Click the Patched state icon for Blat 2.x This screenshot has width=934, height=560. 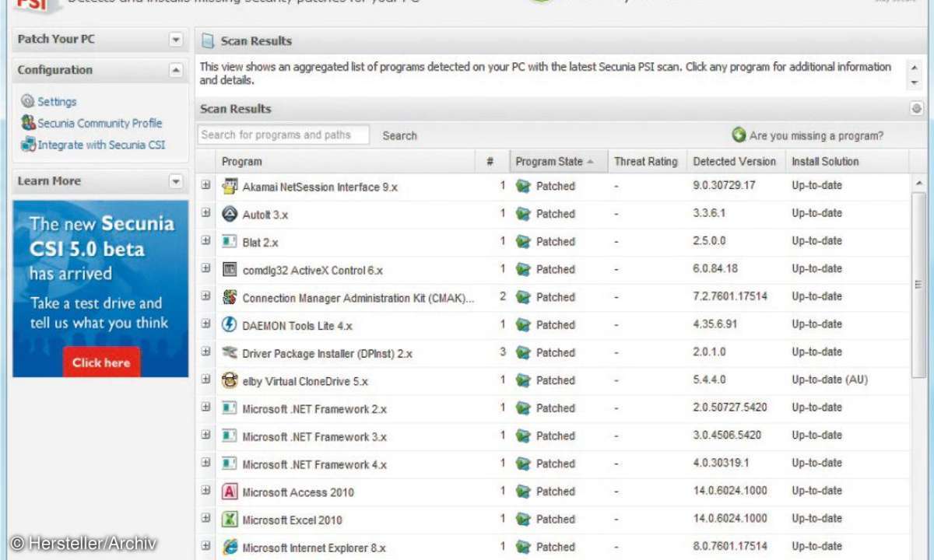coord(523,242)
